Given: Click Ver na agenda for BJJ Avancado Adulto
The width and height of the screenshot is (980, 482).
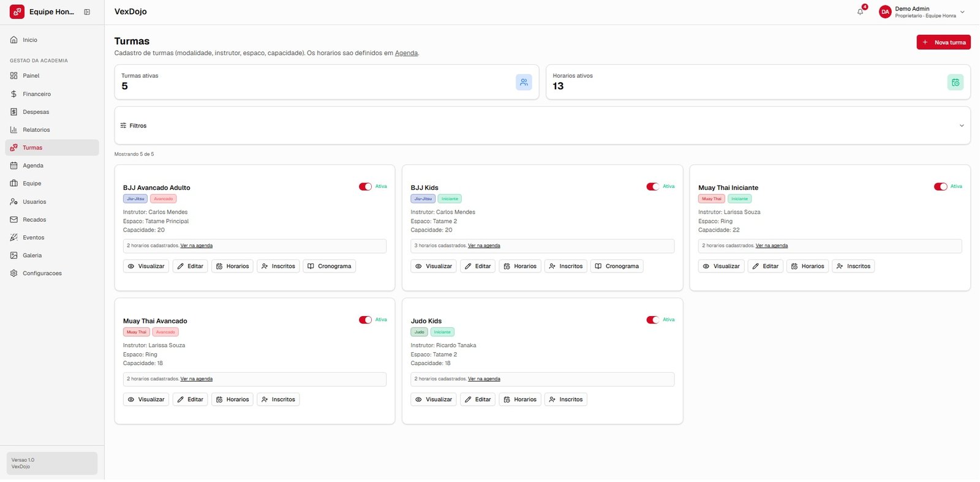Looking at the screenshot, I should coord(197,246).
